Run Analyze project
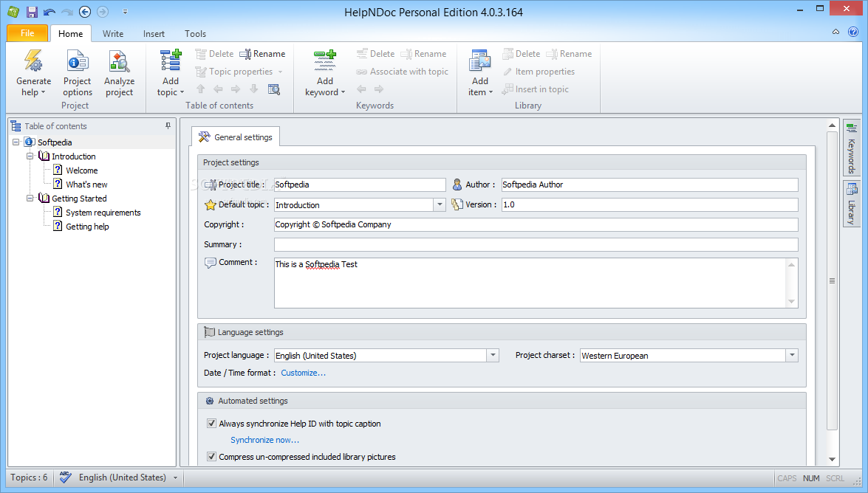Image resolution: width=868 pixels, height=493 pixels. (x=119, y=73)
